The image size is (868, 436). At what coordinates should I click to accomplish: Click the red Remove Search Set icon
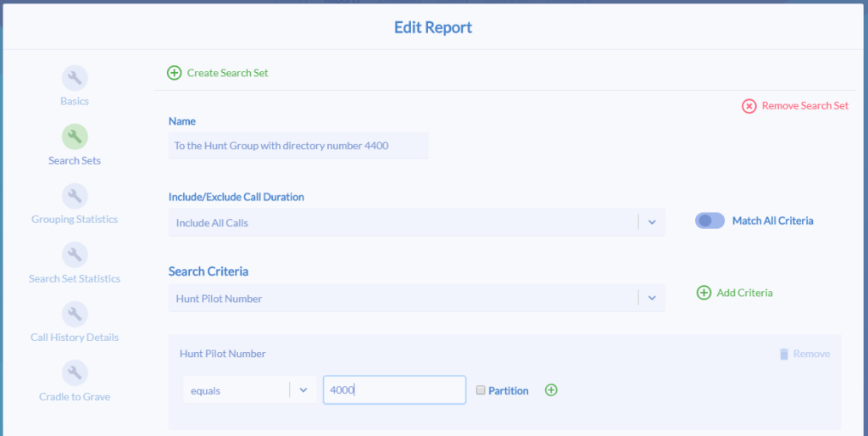[x=749, y=106]
